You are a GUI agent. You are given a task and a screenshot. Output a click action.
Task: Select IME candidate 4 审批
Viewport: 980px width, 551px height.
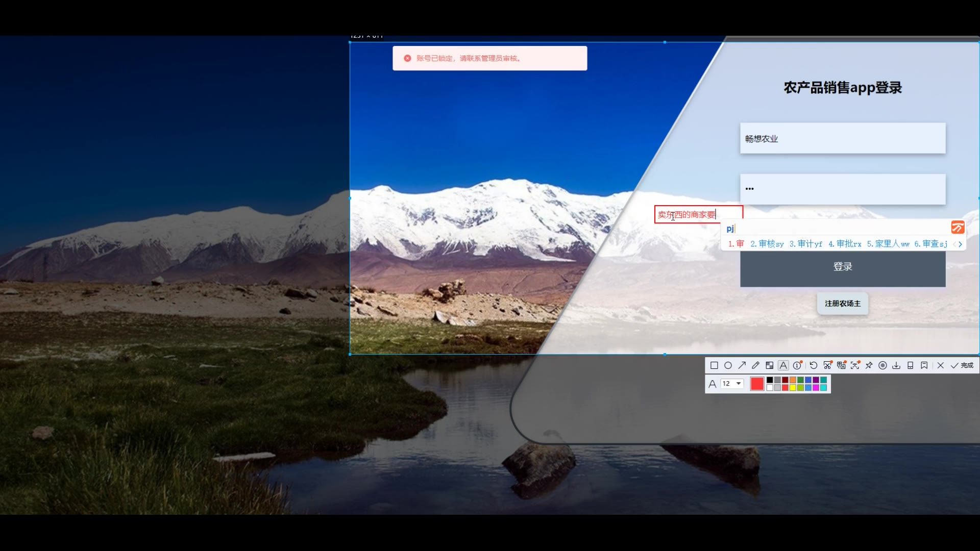point(845,244)
